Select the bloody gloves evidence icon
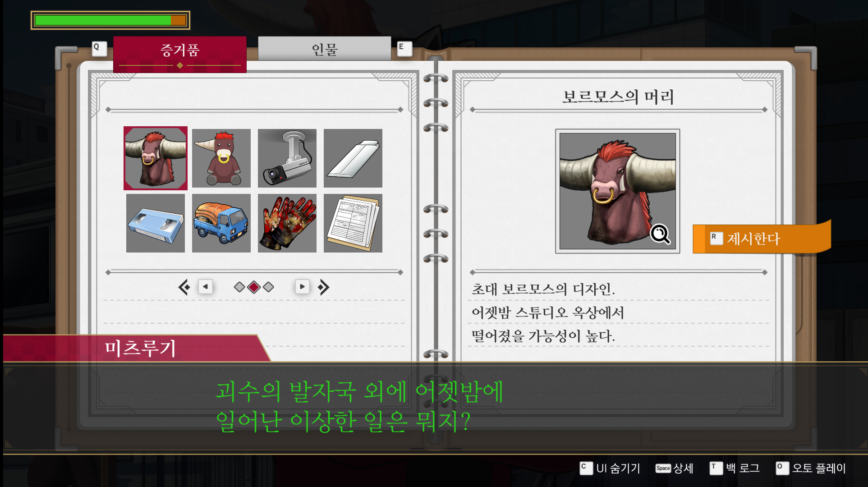This screenshot has width=868, height=487. (x=287, y=223)
